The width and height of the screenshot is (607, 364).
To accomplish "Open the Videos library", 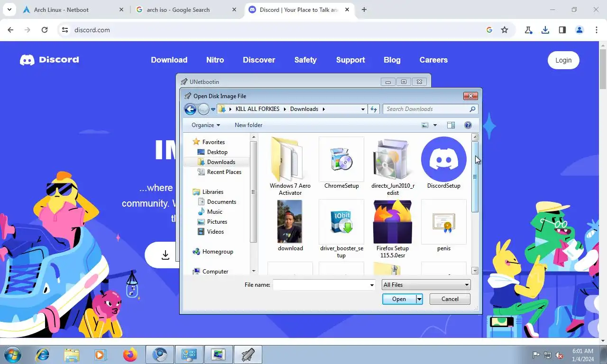I will 215,232.
